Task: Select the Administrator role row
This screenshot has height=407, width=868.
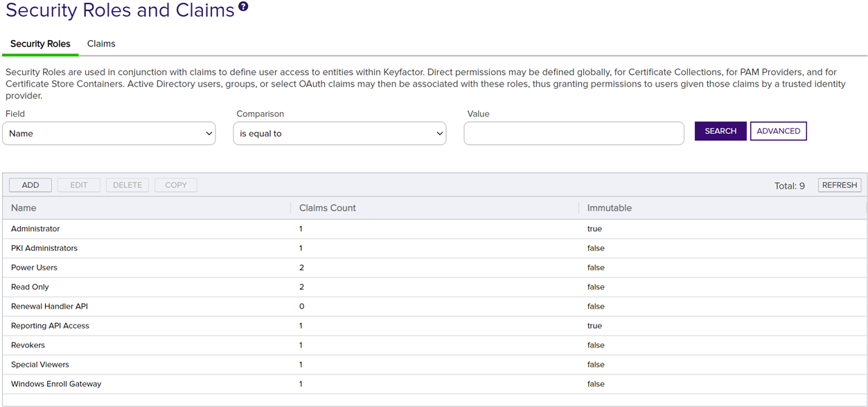Action: click(35, 229)
